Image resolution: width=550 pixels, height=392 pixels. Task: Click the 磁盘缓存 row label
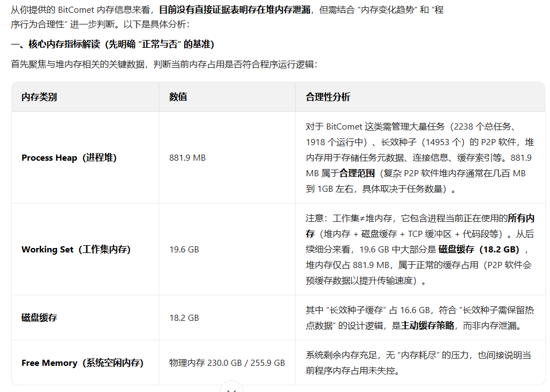[x=39, y=317]
